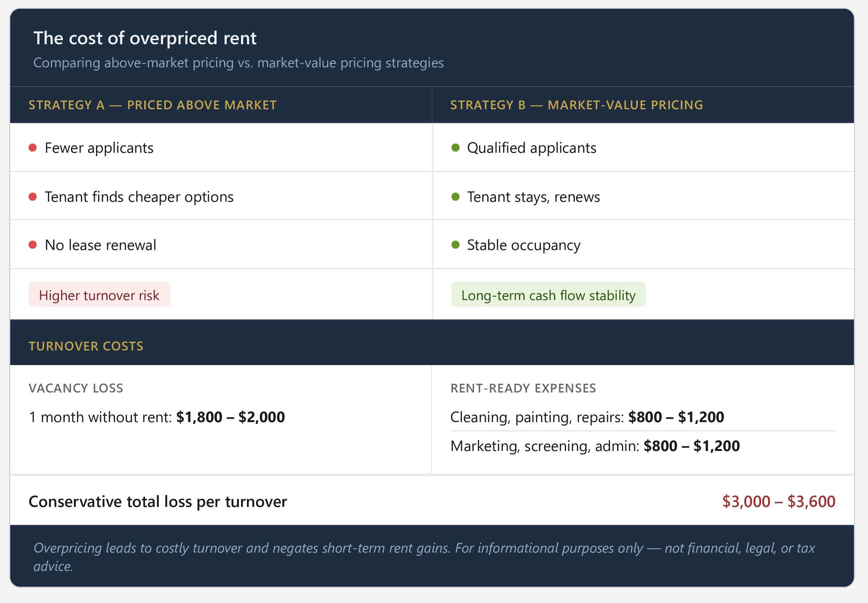Image resolution: width=868 pixels, height=603 pixels.
Task: Click the Turnover Costs section header
Action: (x=86, y=346)
